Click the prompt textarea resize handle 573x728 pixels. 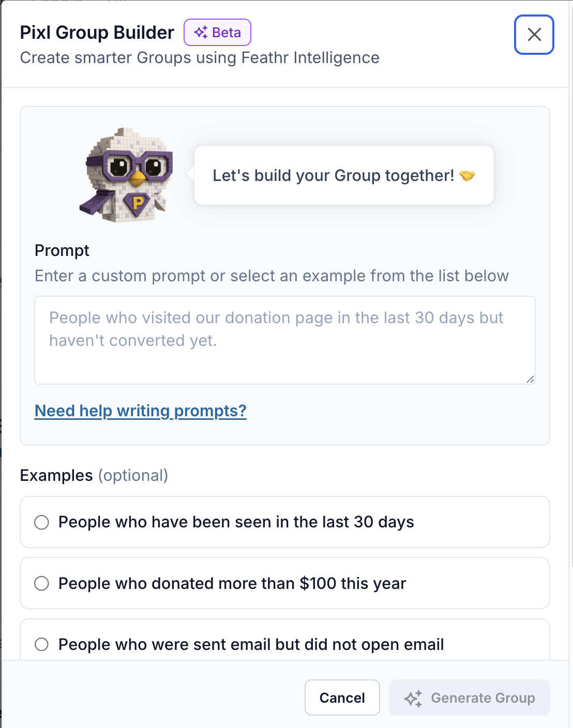[530, 380]
